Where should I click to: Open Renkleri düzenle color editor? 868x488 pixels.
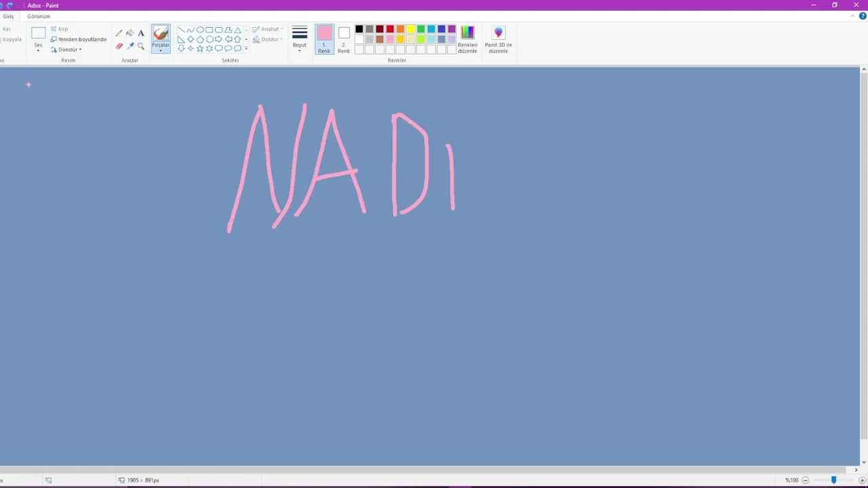pyautogui.click(x=467, y=40)
